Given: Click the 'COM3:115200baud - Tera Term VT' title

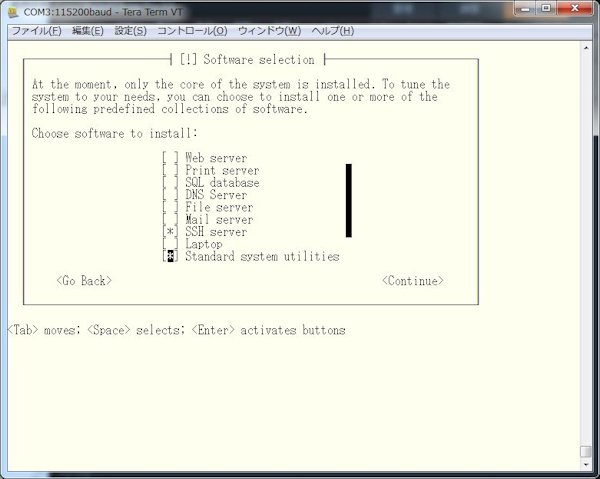Looking at the screenshot, I should [x=103, y=12].
